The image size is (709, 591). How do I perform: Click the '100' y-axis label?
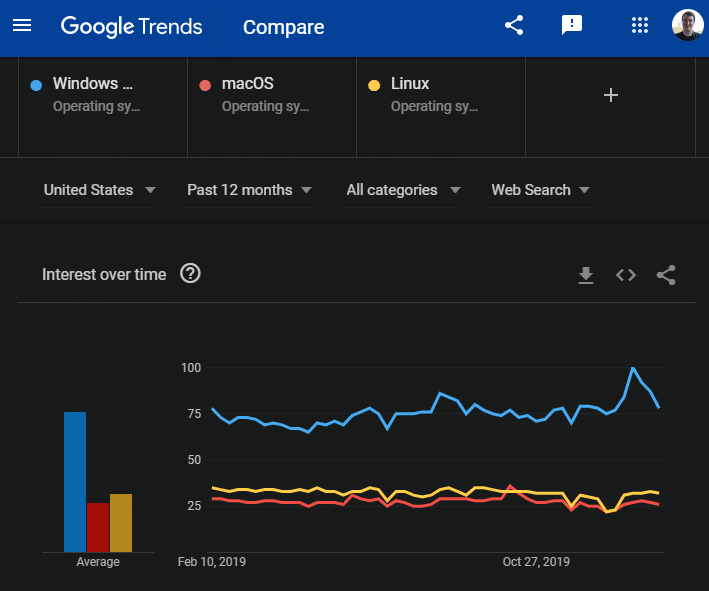pos(191,368)
